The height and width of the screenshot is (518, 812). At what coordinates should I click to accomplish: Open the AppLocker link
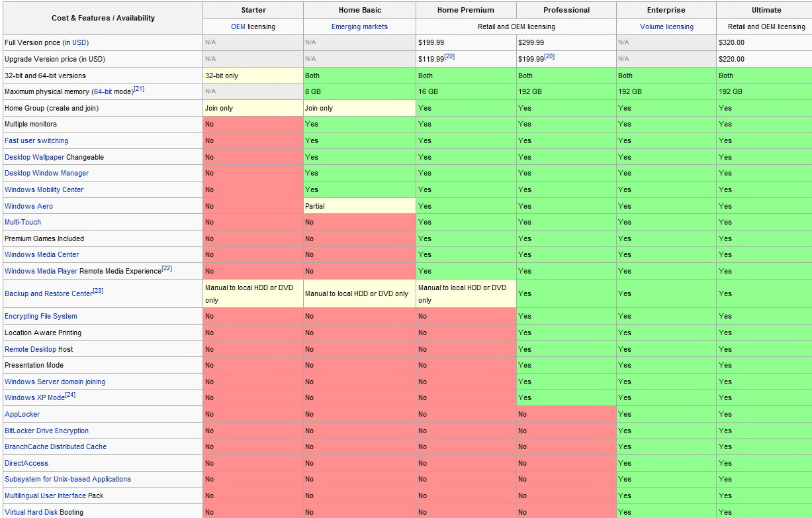click(x=22, y=414)
